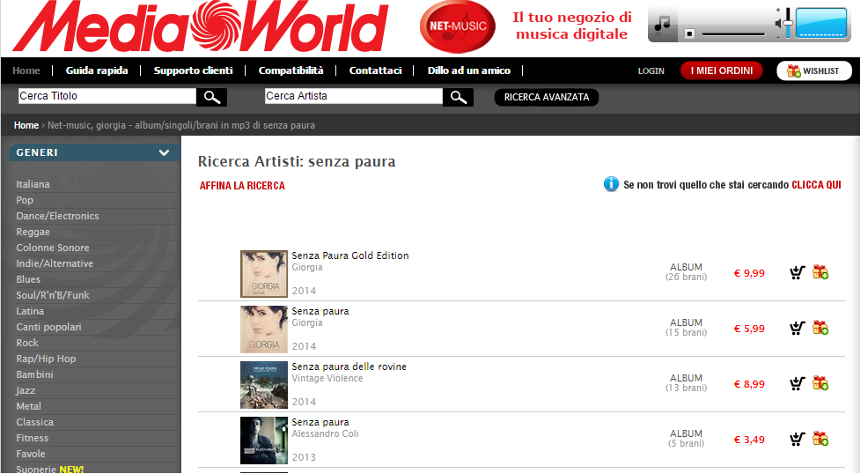Open Alessandro Coli's album cover thumbnail
The width and height of the screenshot is (868, 474).
pyautogui.click(x=263, y=441)
